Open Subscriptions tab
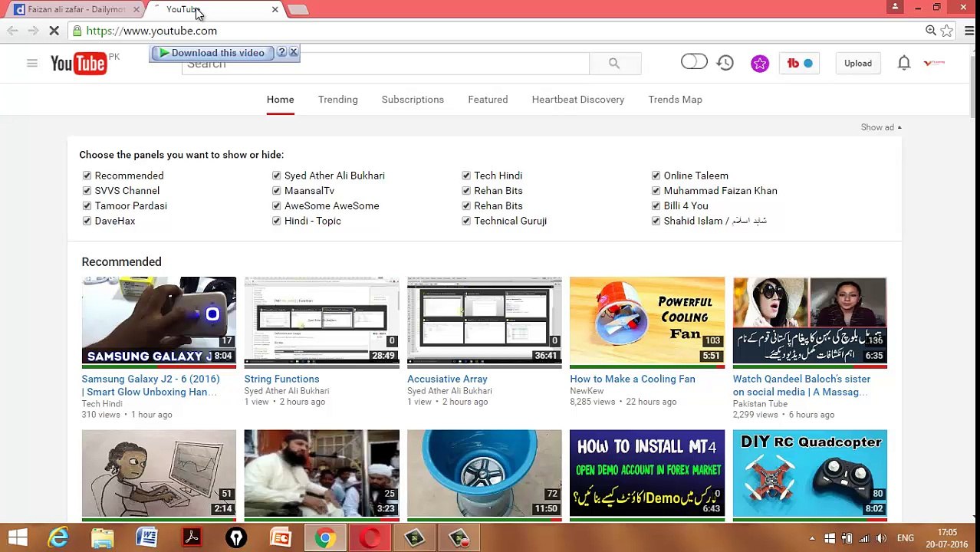The image size is (980, 552). click(413, 100)
